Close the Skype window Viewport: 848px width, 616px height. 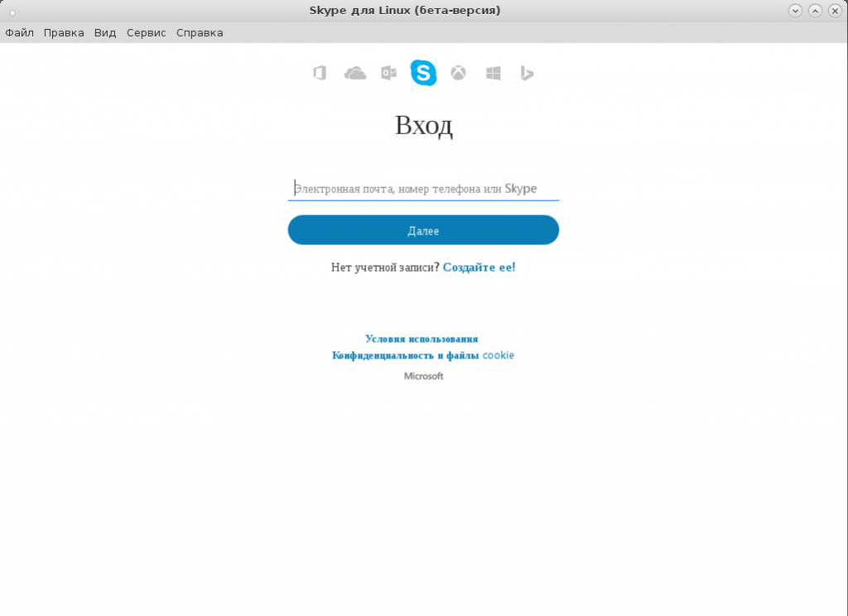tap(835, 11)
